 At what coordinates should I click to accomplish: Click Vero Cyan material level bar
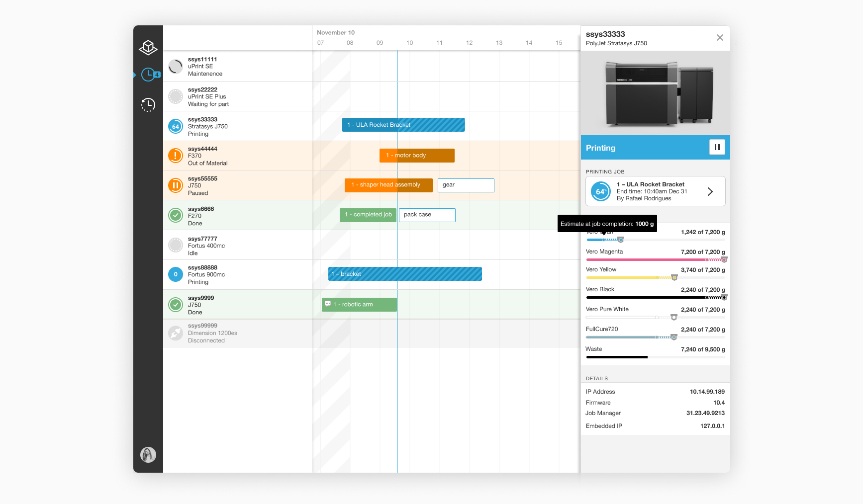pos(656,240)
